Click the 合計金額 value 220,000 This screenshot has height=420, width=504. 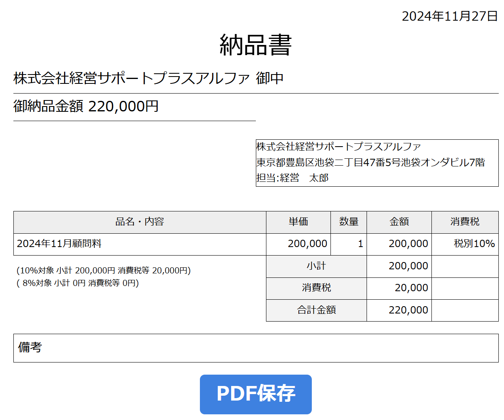(399, 310)
